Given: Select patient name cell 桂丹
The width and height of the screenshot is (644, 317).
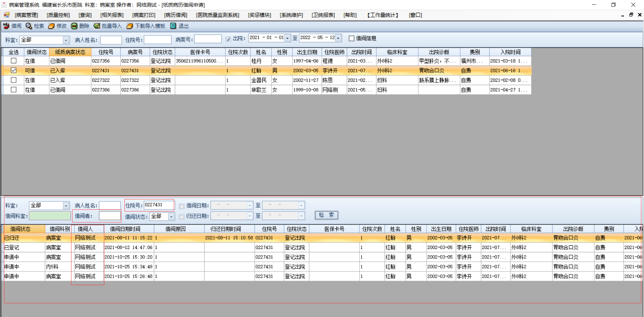Looking at the screenshot, I should tap(261, 61).
